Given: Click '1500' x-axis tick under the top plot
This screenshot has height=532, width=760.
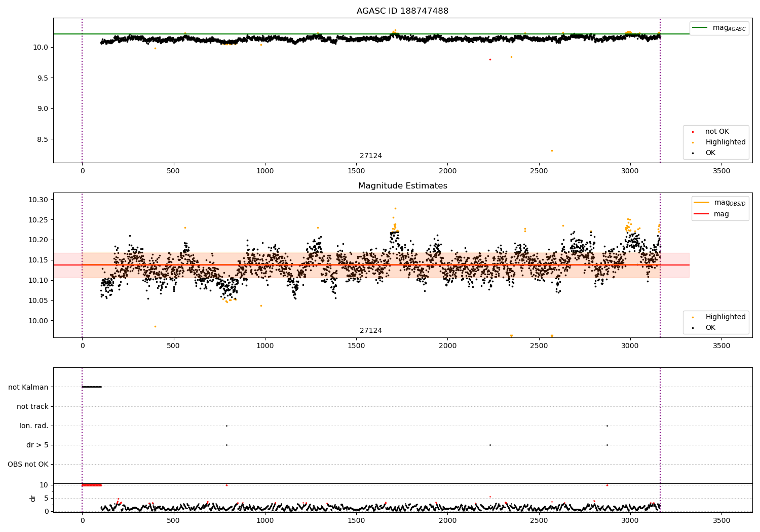Looking at the screenshot, I should (356, 171).
